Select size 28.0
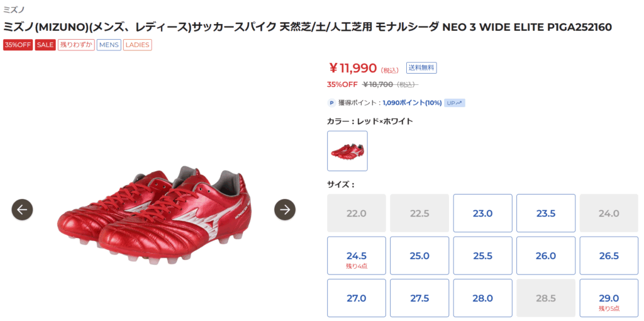The width and height of the screenshot is (644, 321). 482,298
